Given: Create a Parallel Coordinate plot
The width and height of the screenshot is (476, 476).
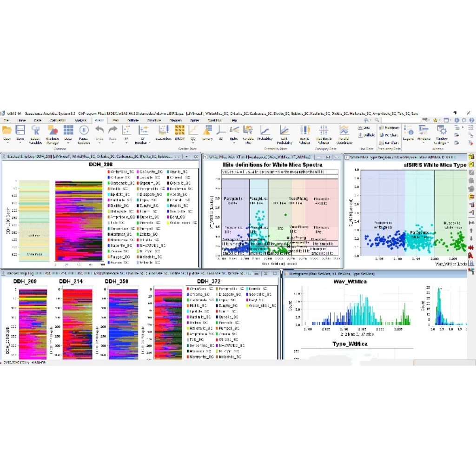Looking at the screenshot, I should point(344,134).
